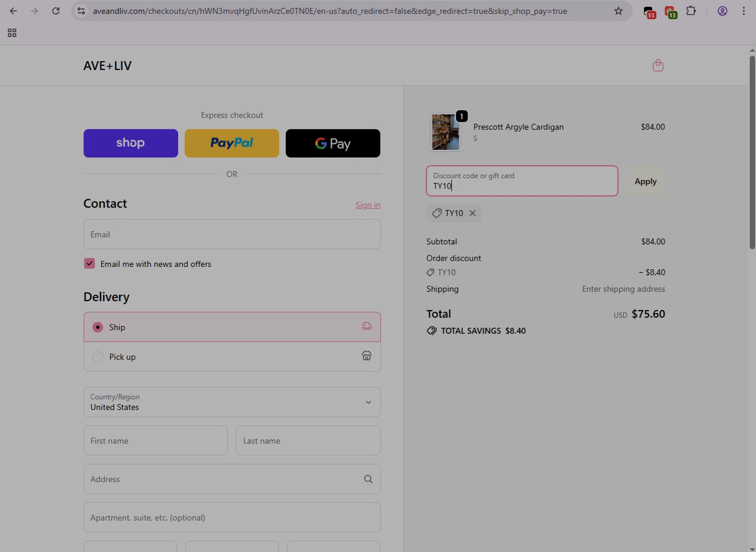The width and height of the screenshot is (756, 552).
Task: Focus the Last name field
Action: pos(308,441)
